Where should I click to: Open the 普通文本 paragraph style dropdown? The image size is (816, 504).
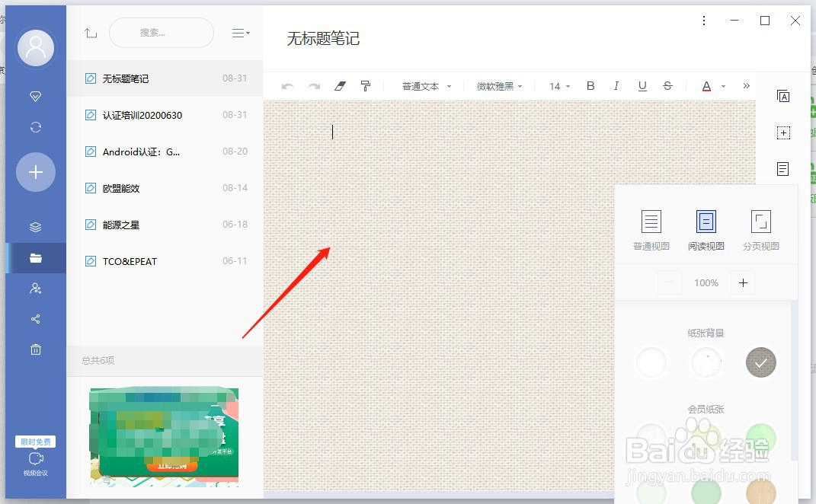point(425,86)
